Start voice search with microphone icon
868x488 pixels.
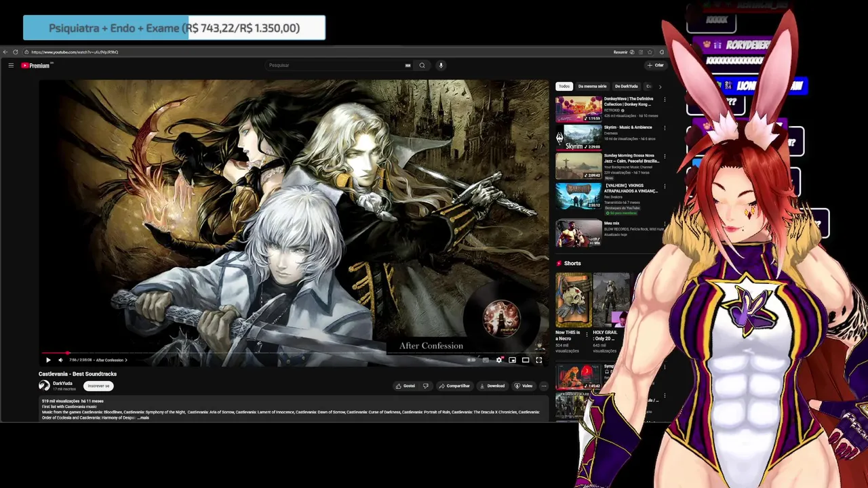[x=441, y=65]
